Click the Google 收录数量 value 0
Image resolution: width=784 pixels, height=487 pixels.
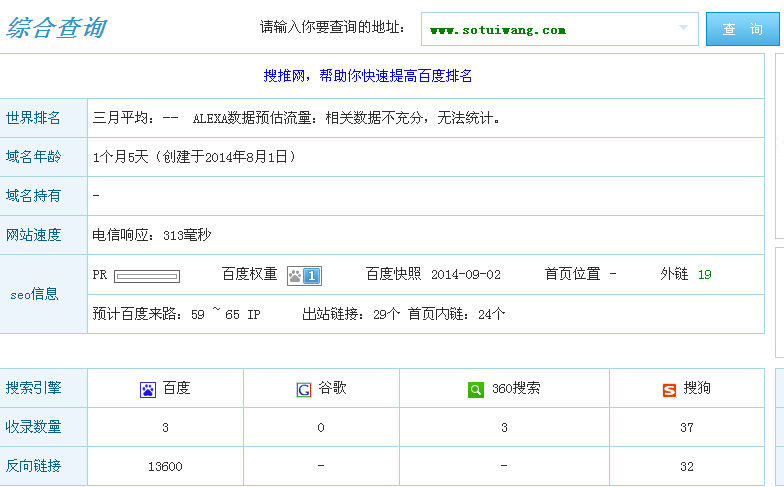321,428
